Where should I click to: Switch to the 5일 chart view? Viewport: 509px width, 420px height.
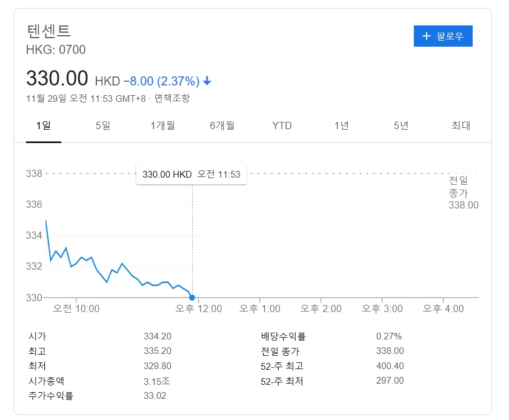pos(102,125)
